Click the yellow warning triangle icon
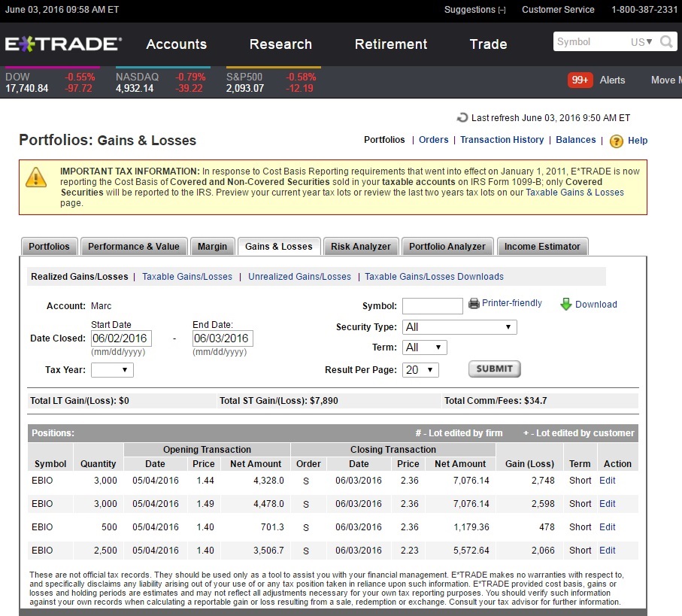682x616 pixels. click(36, 178)
